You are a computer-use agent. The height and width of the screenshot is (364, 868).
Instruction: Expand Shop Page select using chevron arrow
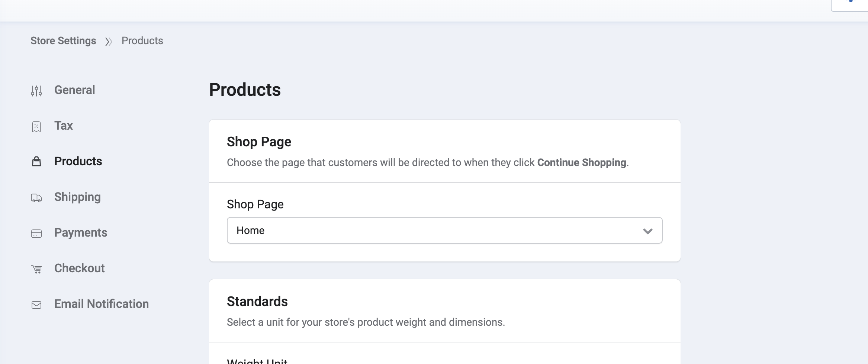(x=647, y=231)
